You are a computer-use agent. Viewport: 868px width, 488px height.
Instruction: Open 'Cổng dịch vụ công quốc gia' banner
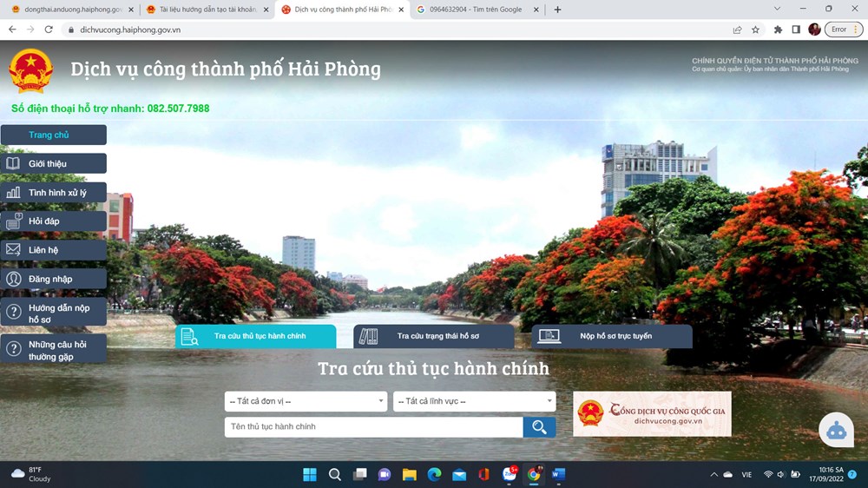(x=652, y=413)
